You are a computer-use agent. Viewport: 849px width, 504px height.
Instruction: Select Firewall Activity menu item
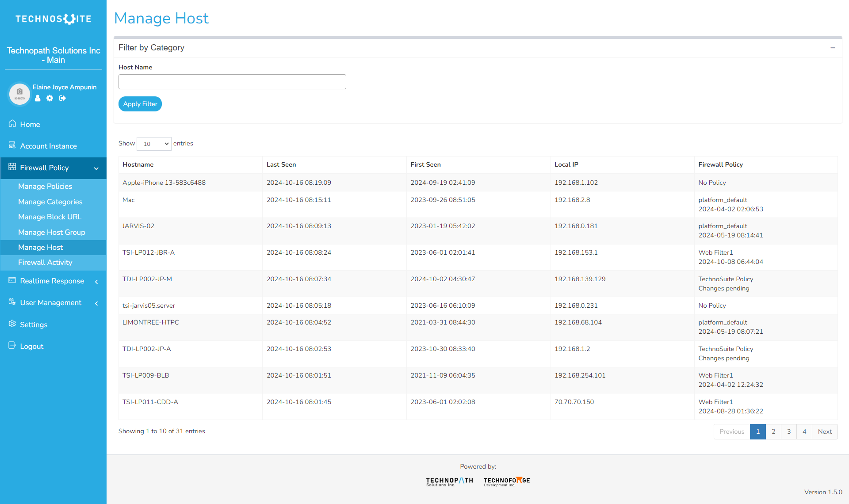pos(45,262)
